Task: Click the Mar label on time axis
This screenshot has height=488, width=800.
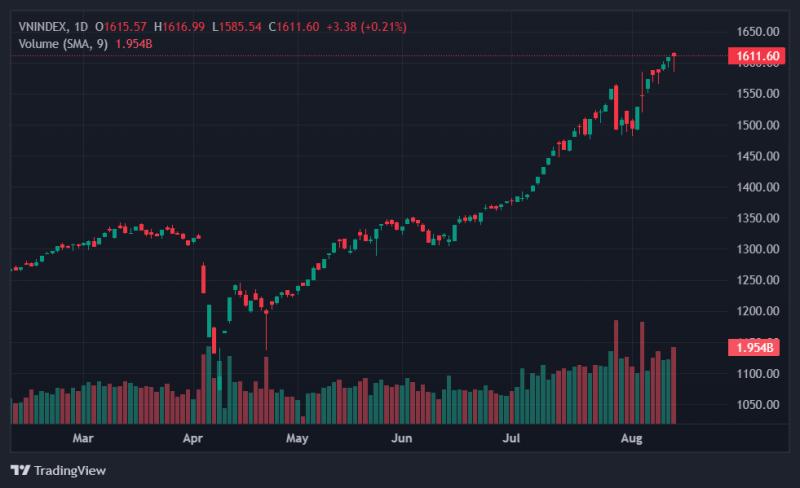Action: pos(83,438)
